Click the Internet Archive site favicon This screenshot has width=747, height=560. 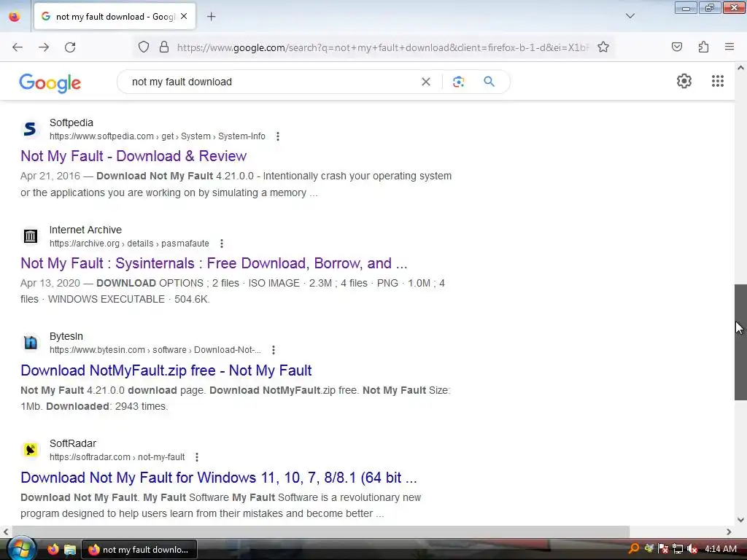(31, 236)
